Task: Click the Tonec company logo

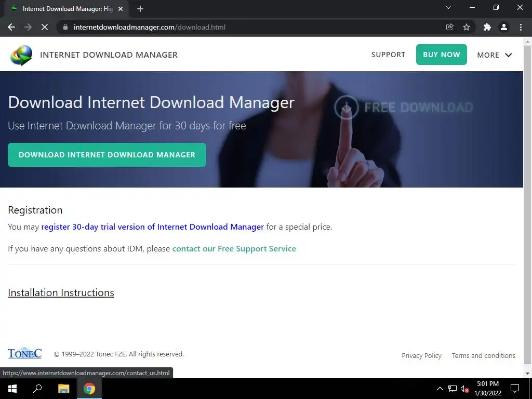Action: click(x=25, y=353)
